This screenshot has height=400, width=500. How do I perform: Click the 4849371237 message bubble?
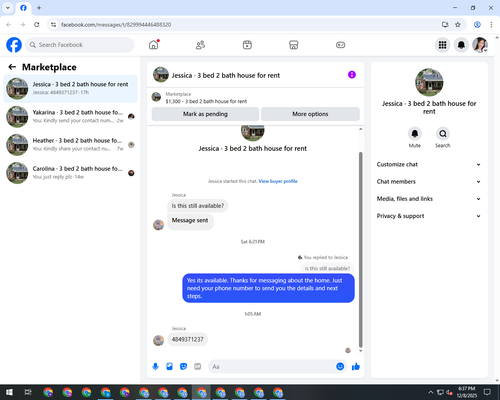[x=187, y=339]
